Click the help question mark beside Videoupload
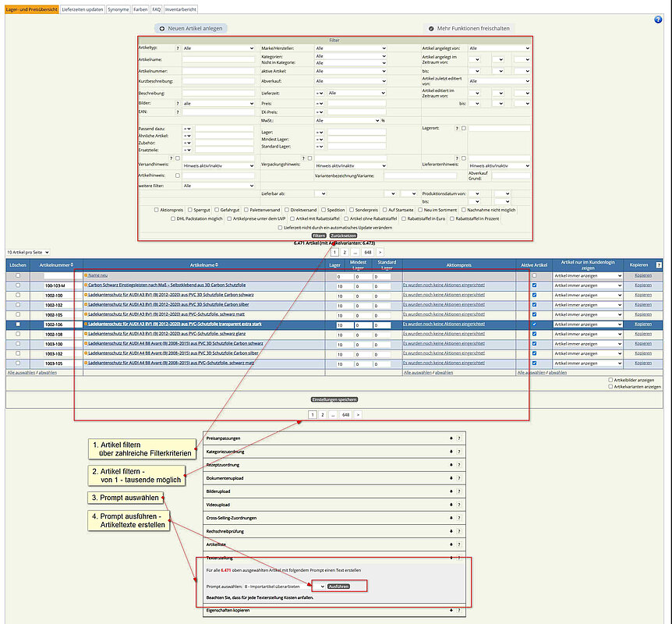Viewport: 672px width, 624px height. 458,505
